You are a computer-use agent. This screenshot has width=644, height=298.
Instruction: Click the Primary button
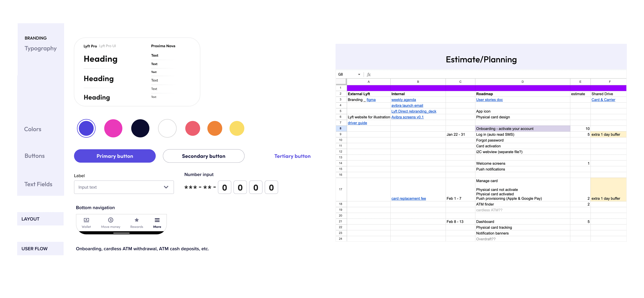[115, 156]
